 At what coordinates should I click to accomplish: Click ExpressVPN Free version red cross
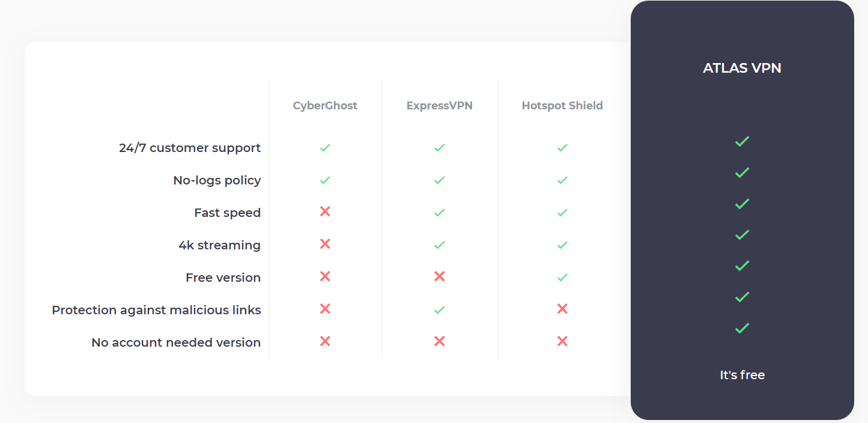click(x=440, y=276)
